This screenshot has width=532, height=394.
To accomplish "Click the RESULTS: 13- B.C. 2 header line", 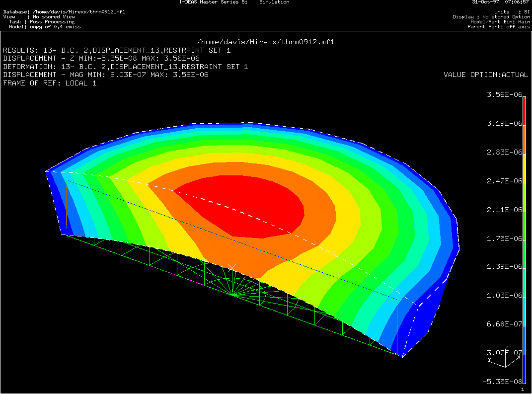I will click(117, 50).
